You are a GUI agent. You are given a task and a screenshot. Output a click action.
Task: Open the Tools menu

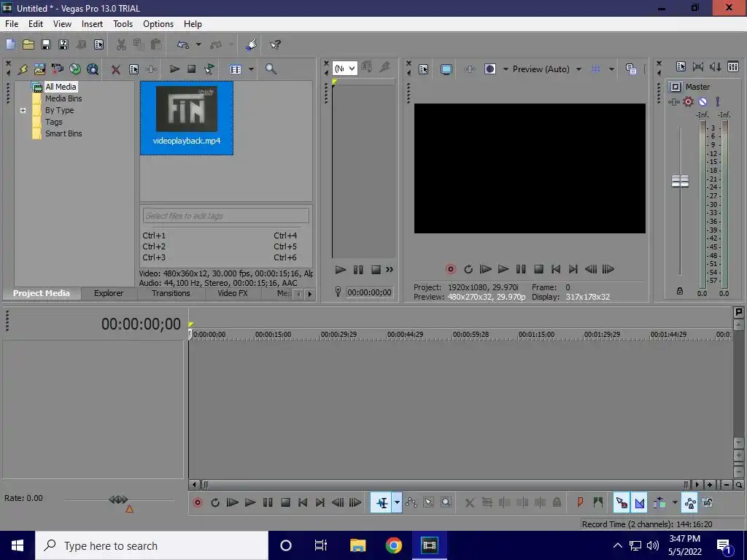(123, 24)
